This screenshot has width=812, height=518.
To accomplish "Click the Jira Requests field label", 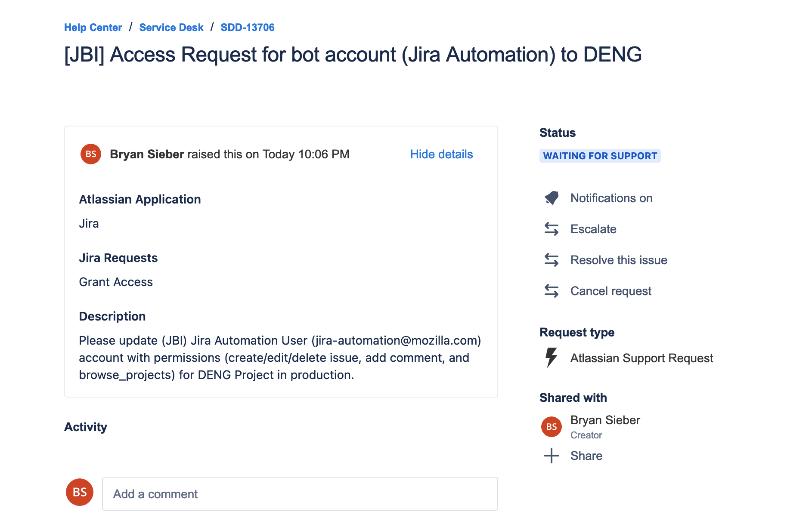I will pos(118,258).
